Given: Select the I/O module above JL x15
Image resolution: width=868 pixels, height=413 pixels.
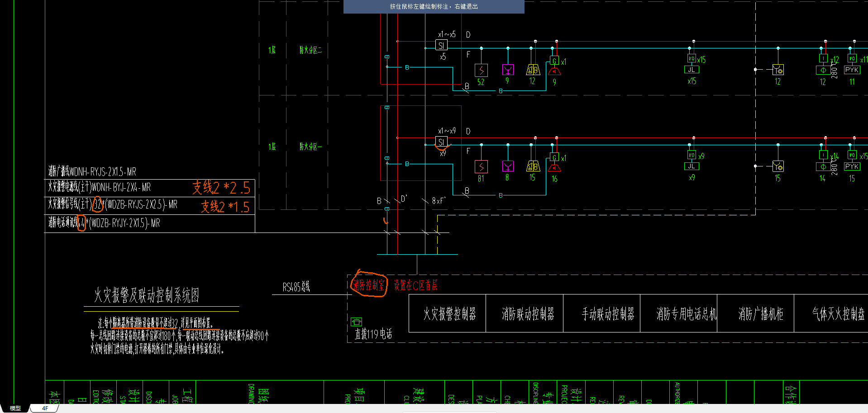Looking at the screenshot, I should click(x=692, y=58).
